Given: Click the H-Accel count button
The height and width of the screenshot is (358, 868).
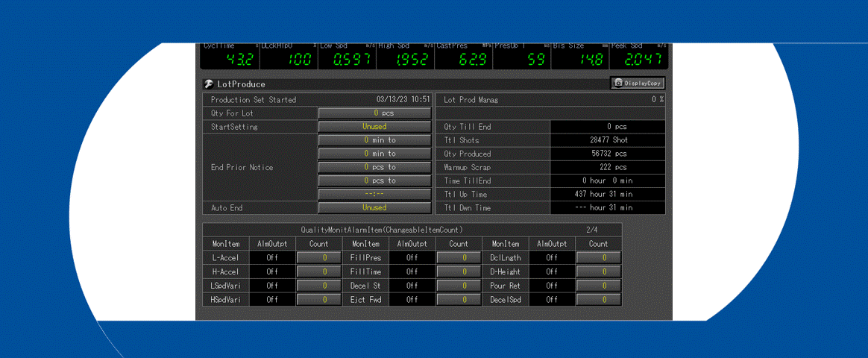Looking at the screenshot, I should coord(319,271).
